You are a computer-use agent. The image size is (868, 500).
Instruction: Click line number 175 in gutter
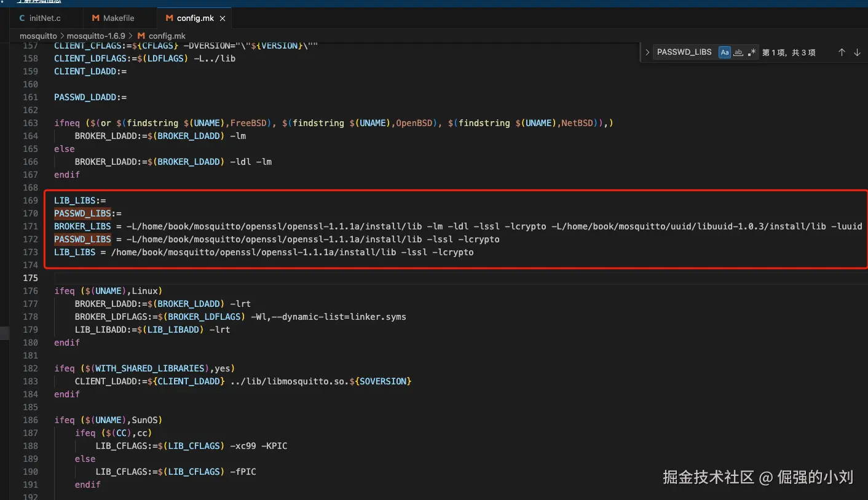(30, 278)
